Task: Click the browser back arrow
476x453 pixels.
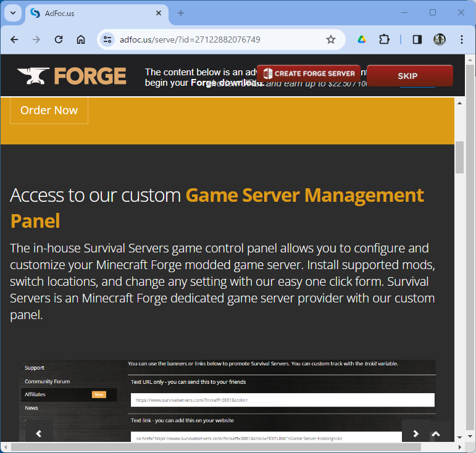Action: tap(14, 39)
